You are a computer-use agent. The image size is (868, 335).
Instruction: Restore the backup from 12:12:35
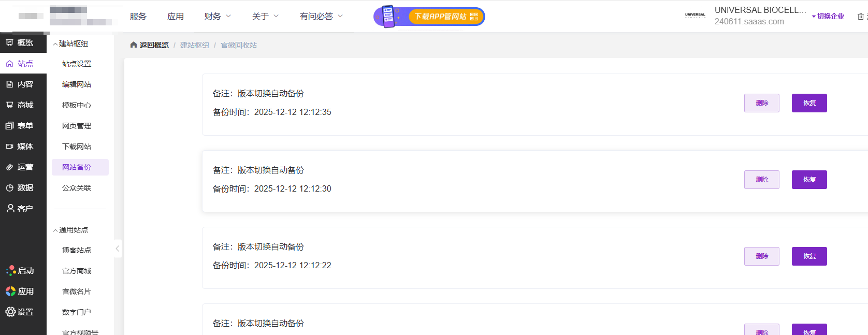pos(809,103)
